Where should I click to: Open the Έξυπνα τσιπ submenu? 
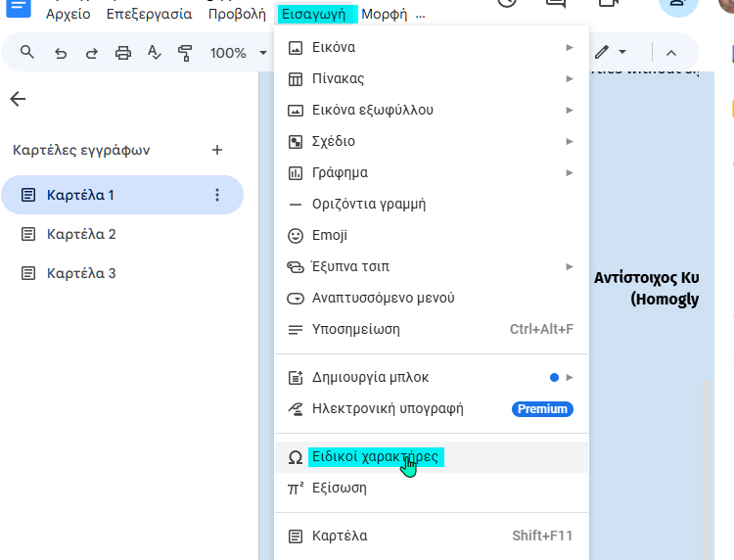[432, 267]
